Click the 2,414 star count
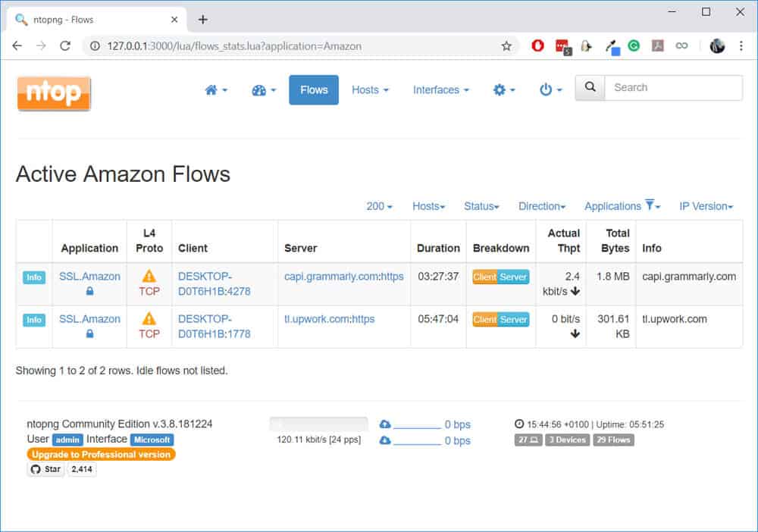The image size is (758, 532). tap(82, 469)
